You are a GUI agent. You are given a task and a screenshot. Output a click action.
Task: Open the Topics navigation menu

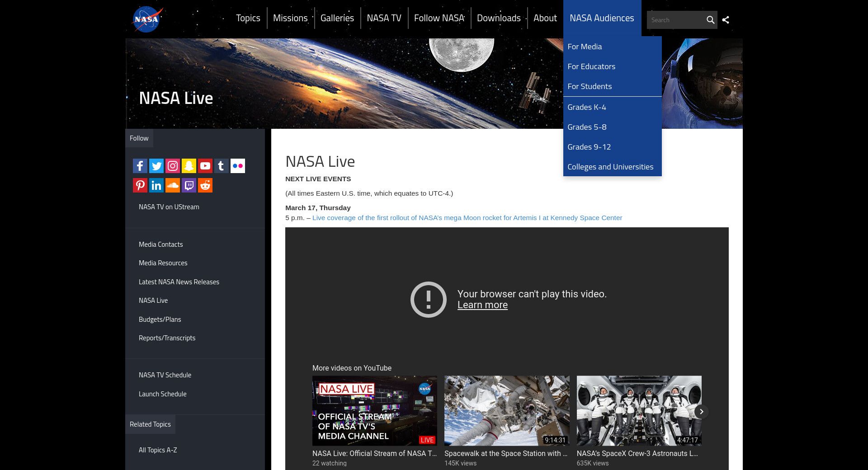click(x=248, y=18)
